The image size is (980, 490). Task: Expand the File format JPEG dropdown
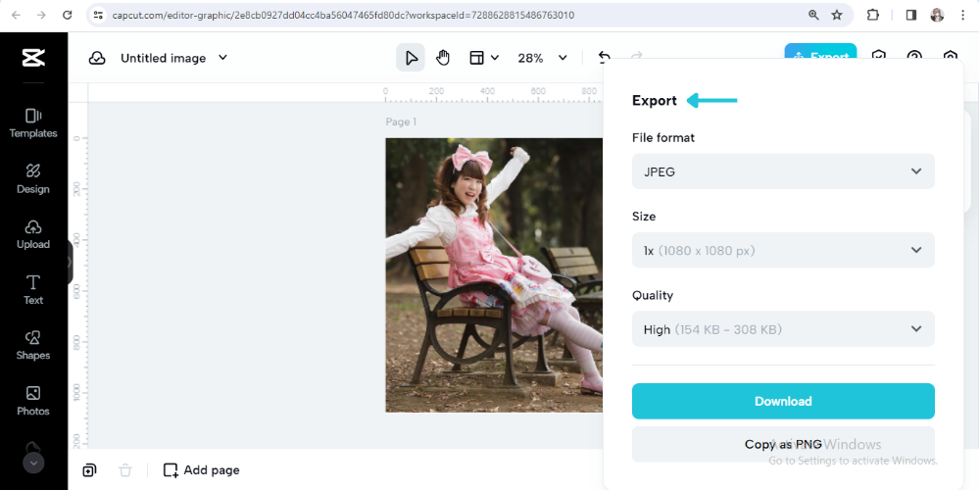(x=783, y=171)
